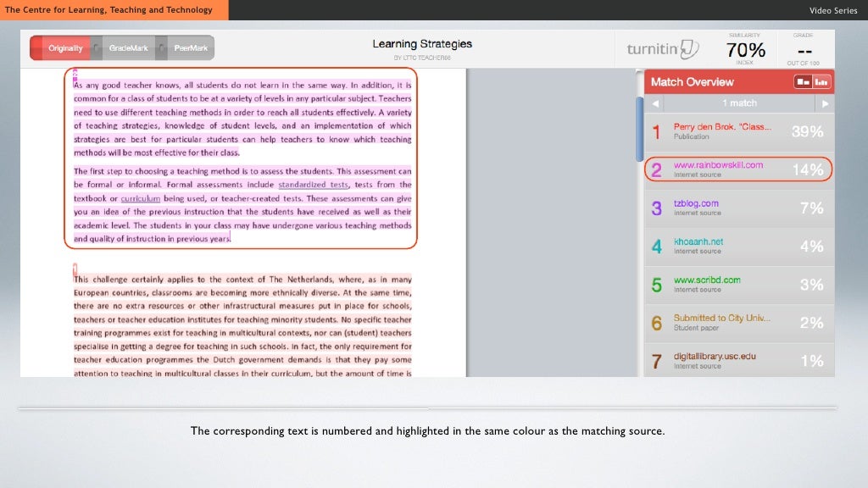Click the red source flag above Netherlands paragraph
This screenshot has height=488, width=868.
(75, 269)
